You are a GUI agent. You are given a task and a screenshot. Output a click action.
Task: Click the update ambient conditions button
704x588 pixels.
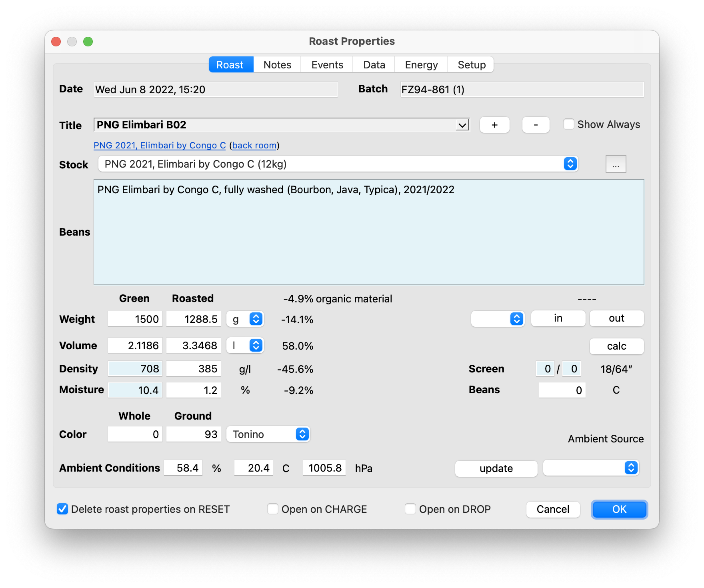point(496,468)
